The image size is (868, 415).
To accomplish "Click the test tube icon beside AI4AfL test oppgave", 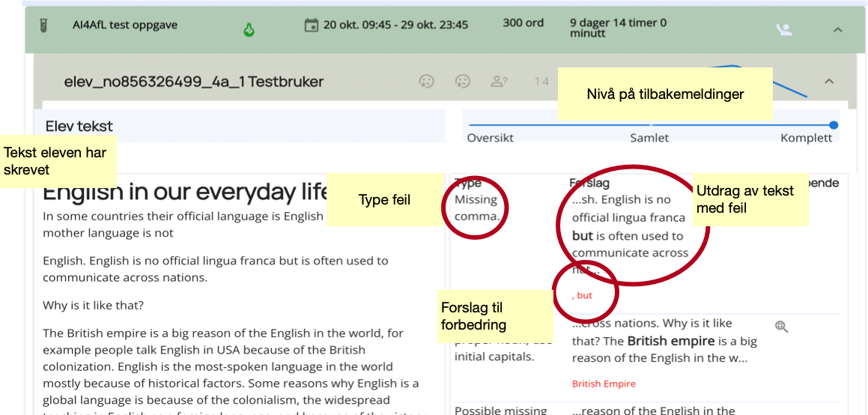I will 44,25.
